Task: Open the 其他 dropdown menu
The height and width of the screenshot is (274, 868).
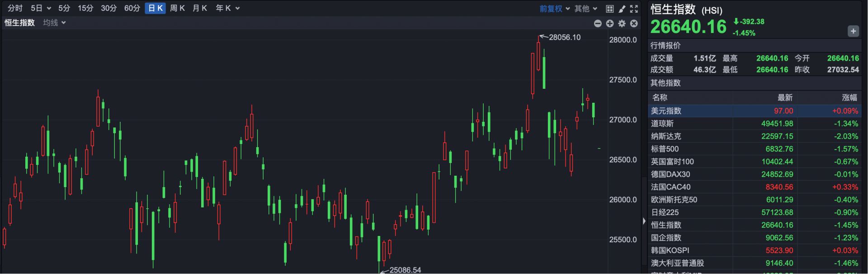Action: [586, 9]
